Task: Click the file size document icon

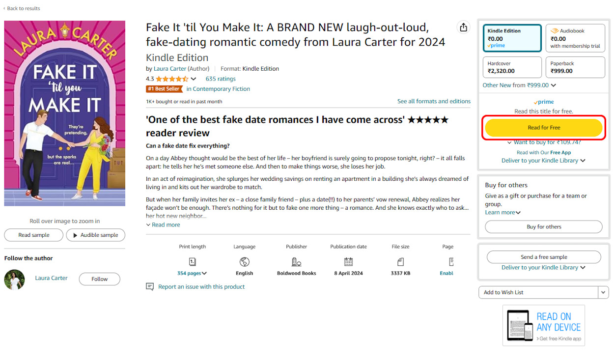Action: 400,262
